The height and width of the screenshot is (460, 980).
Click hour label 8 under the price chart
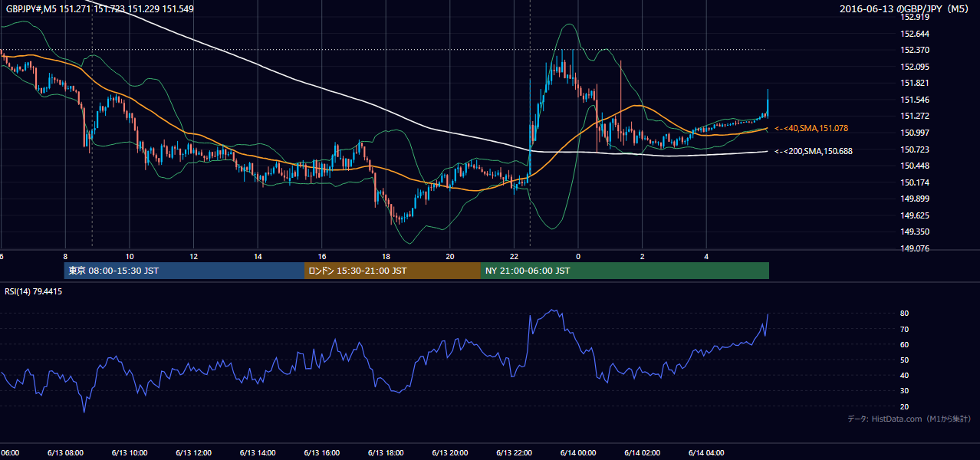tap(65, 256)
